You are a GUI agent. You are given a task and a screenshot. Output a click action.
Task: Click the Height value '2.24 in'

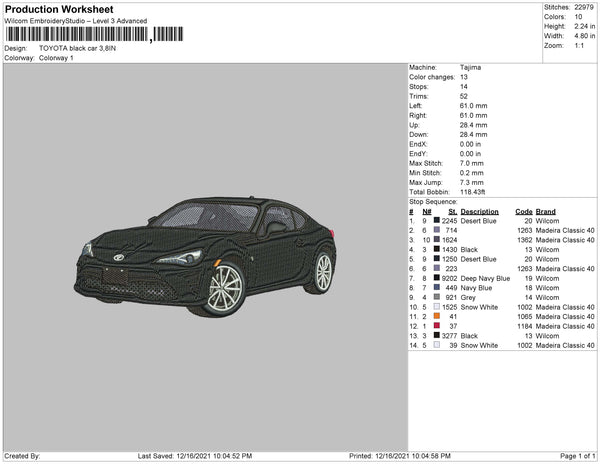point(584,26)
